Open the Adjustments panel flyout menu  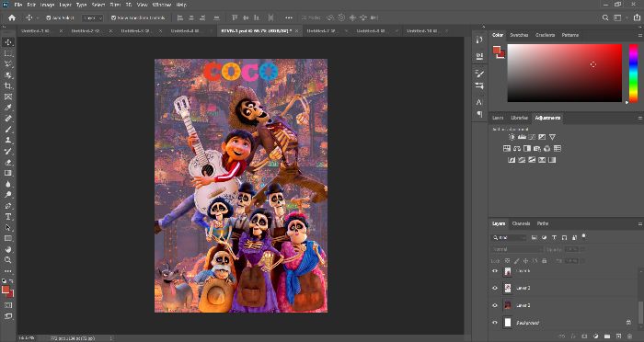[x=639, y=119]
